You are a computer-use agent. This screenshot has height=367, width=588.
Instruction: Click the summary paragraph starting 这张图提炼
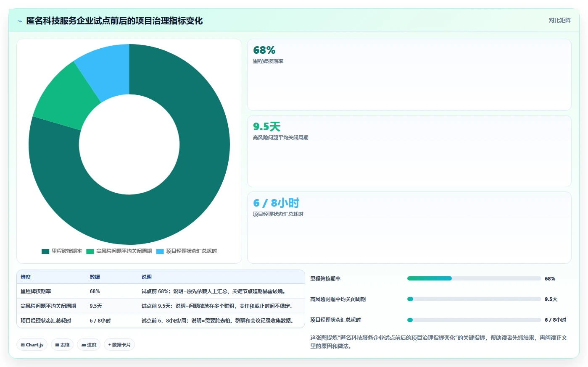pos(439,342)
